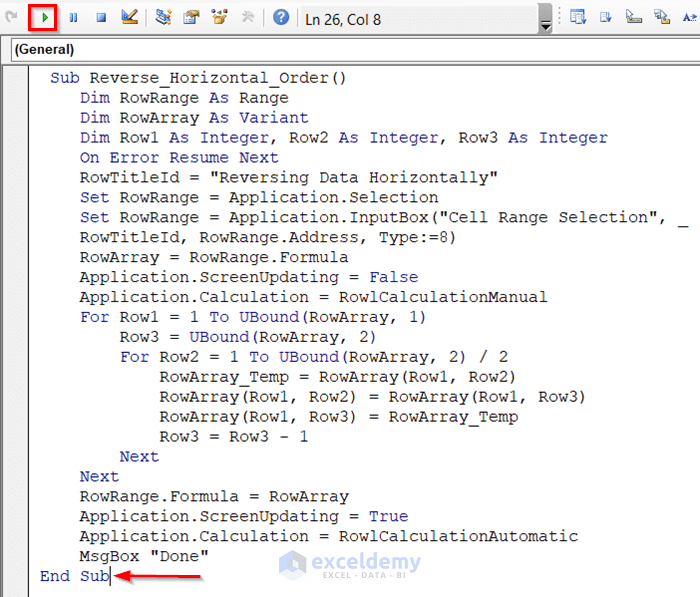Click the Application.ScreenUpdating = False line
The height and width of the screenshot is (597, 700).
click(249, 277)
